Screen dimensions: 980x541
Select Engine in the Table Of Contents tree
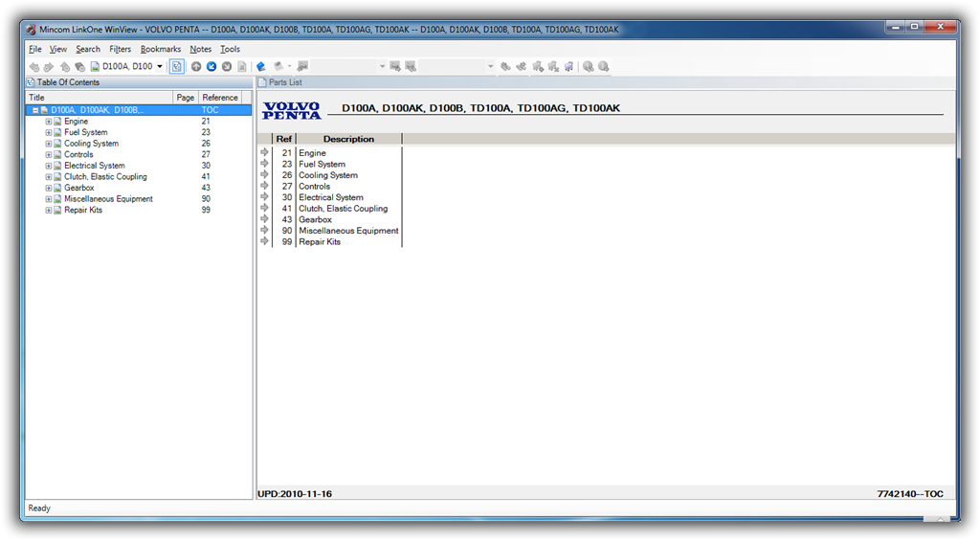(x=77, y=122)
